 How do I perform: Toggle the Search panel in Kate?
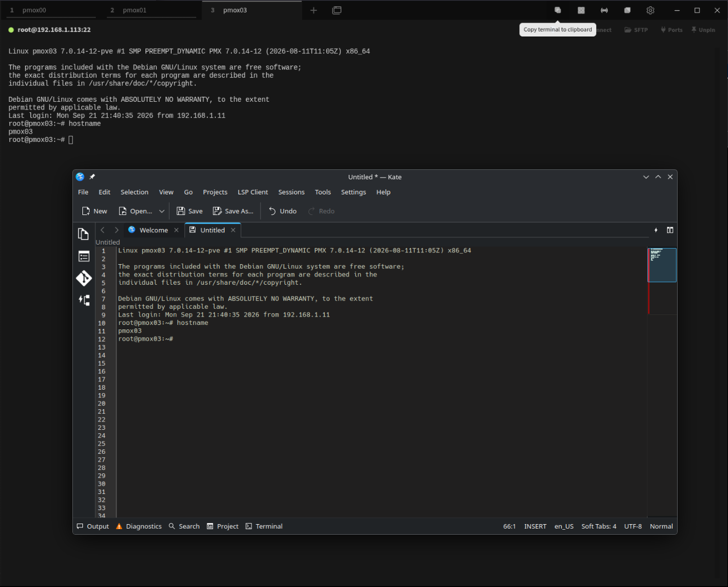coord(184,526)
